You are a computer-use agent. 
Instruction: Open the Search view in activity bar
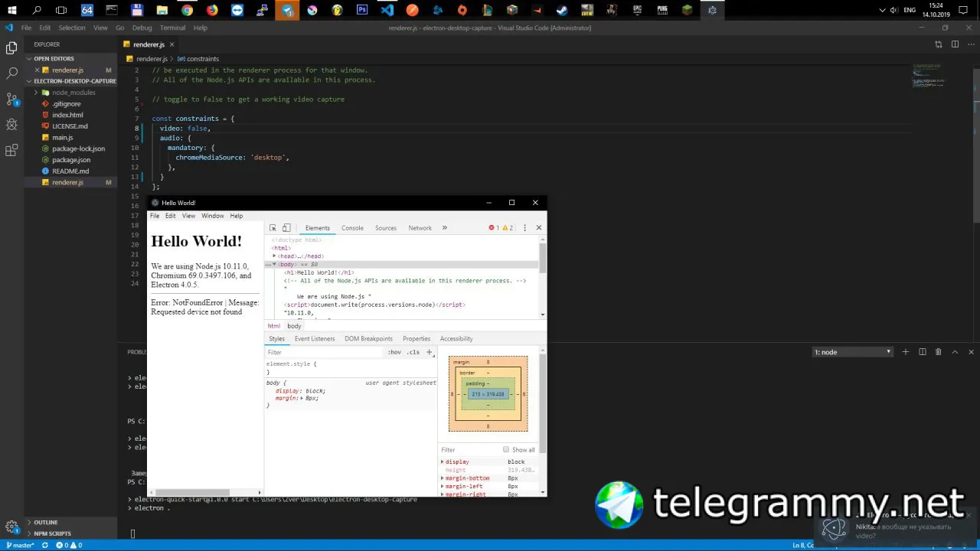(11, 73)
